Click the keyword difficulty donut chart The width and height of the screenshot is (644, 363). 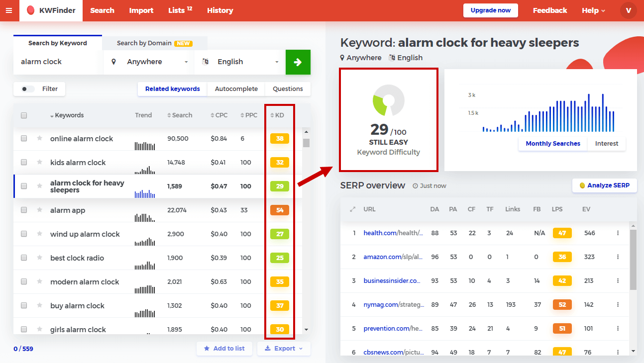[x=389, y=100]
